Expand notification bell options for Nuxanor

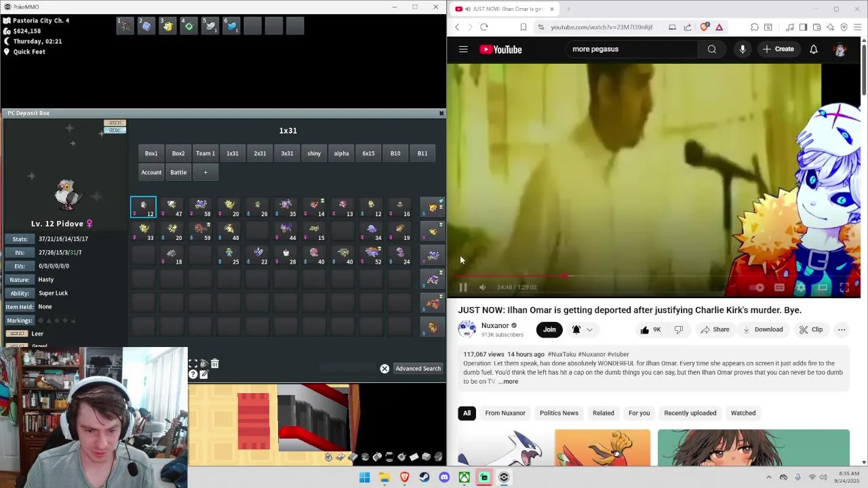tap(589, 330)
